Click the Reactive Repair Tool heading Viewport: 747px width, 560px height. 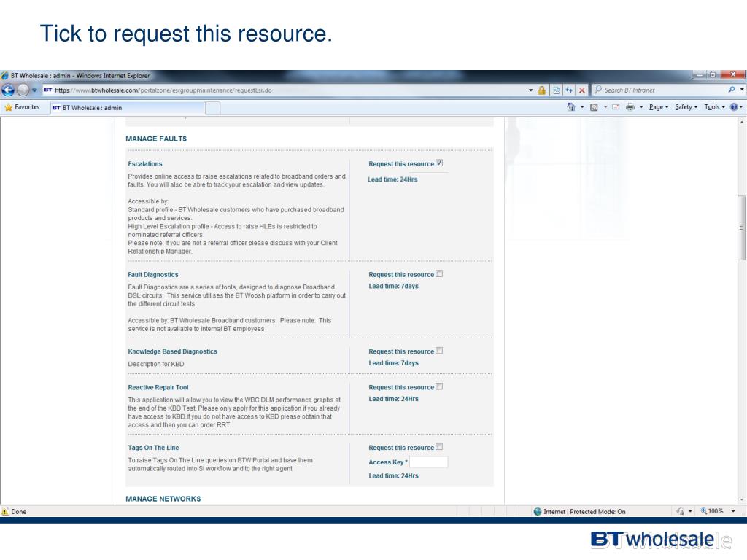click(158, 388)
